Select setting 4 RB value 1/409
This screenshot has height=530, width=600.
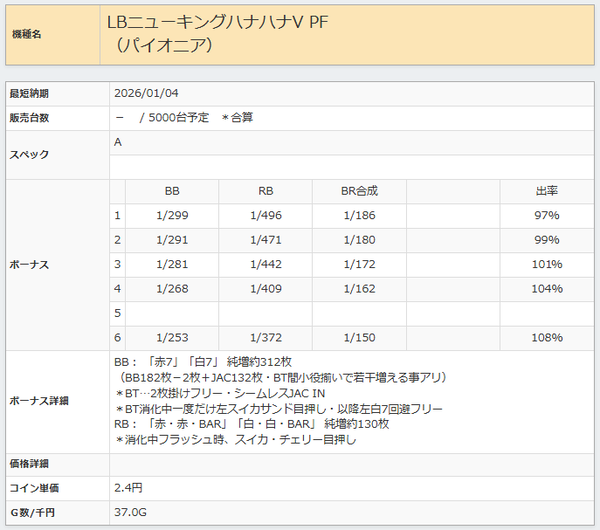click(x=266, y=289)
